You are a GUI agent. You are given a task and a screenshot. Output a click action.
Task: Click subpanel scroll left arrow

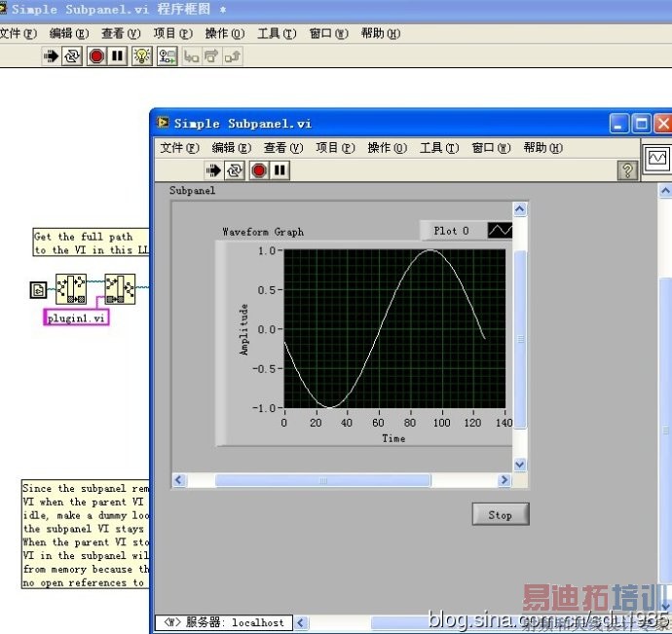[179, 480]
